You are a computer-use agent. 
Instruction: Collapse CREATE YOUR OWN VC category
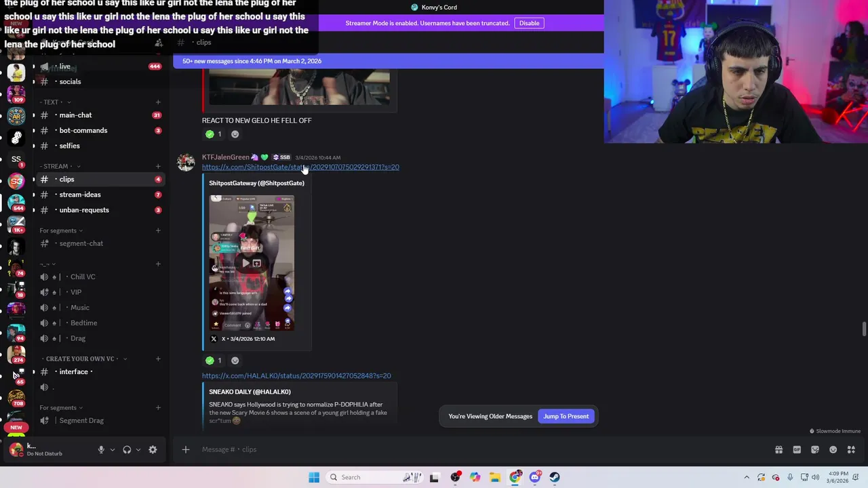(x=83, y=359)
